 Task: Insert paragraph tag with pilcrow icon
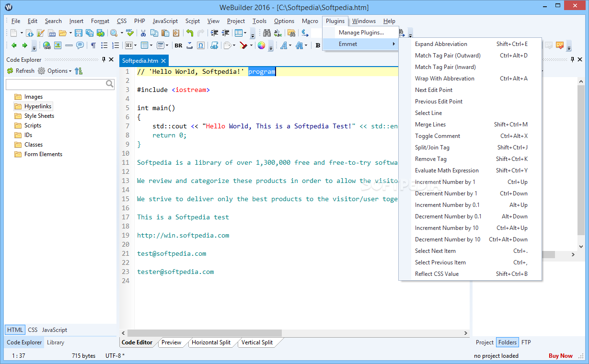(x=93, y=45)
